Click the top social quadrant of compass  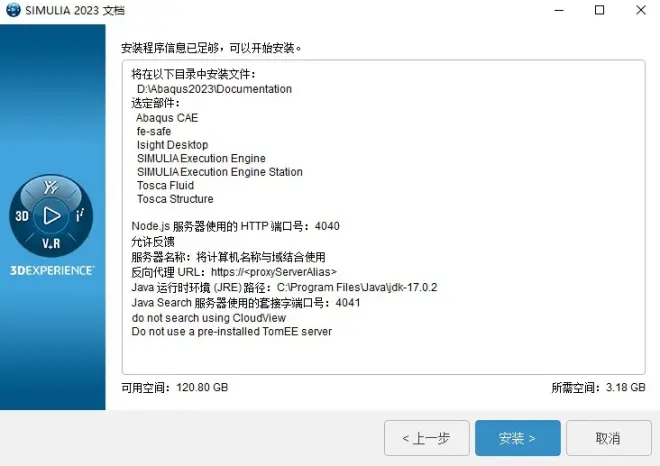tap(51, 187)
